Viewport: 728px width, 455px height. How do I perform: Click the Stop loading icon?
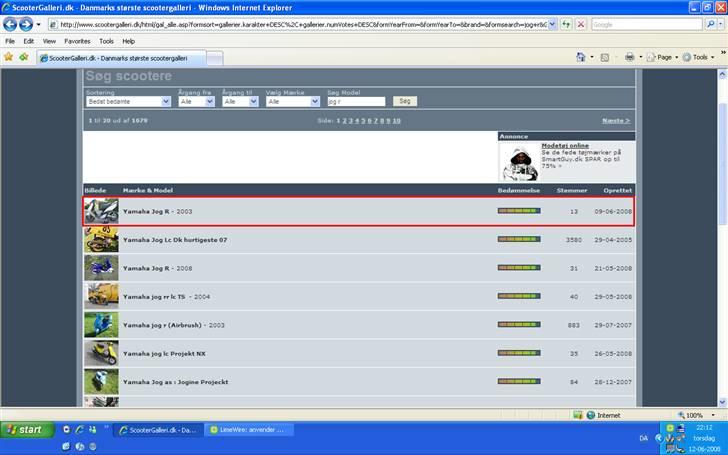pyautogui.click(x=581, y=24)
